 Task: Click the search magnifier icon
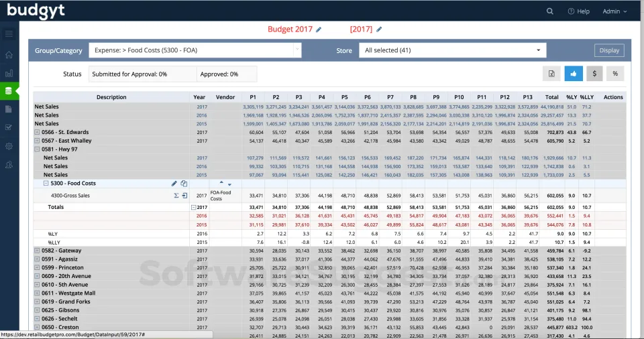point(550,11)
